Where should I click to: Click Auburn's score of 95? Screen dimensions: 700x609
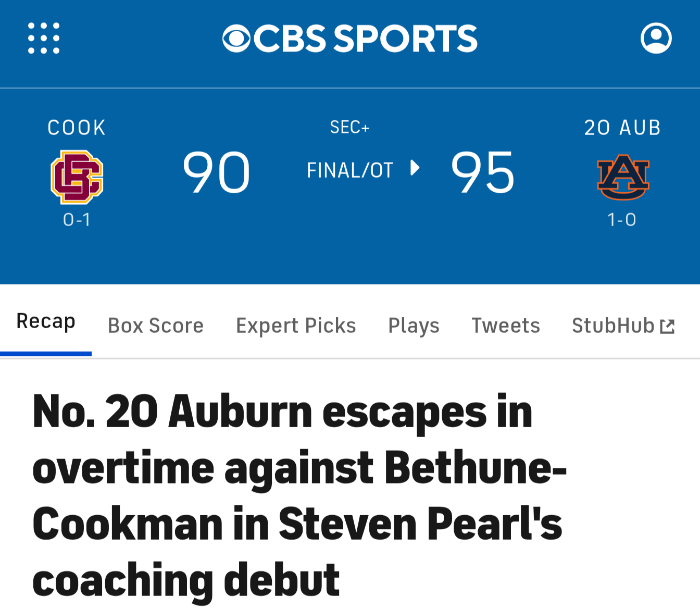pos(483,172)
